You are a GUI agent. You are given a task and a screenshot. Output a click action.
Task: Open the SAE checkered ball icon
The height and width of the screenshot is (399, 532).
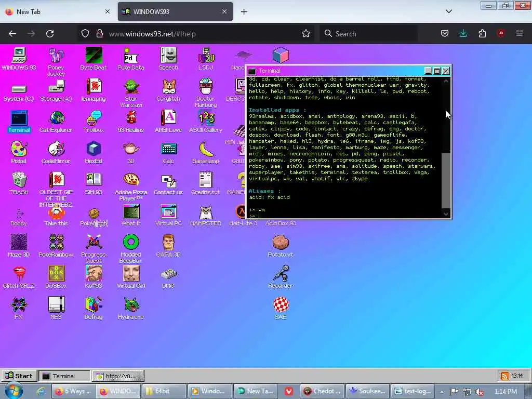[x=281, y=308]
